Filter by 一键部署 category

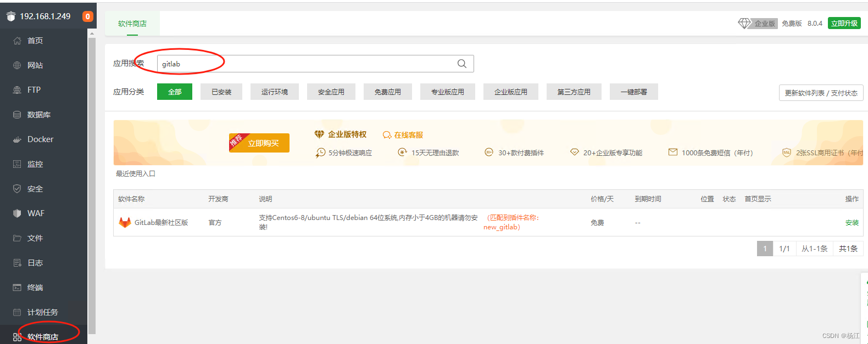coord(634,92)
